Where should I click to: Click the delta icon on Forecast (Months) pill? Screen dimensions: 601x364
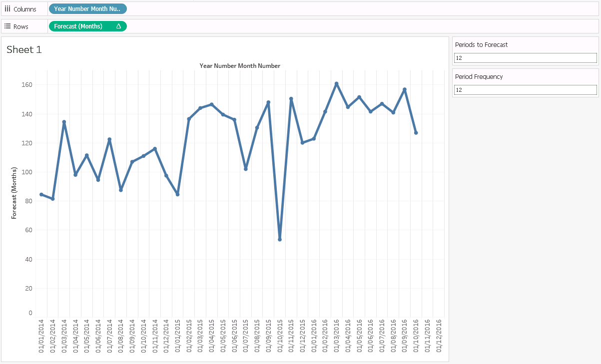click(x=118, y=26)
